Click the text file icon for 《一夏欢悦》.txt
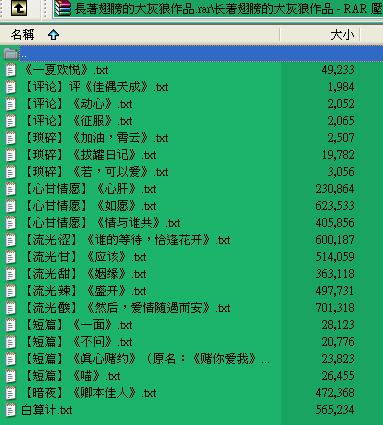 pos(11,70)
